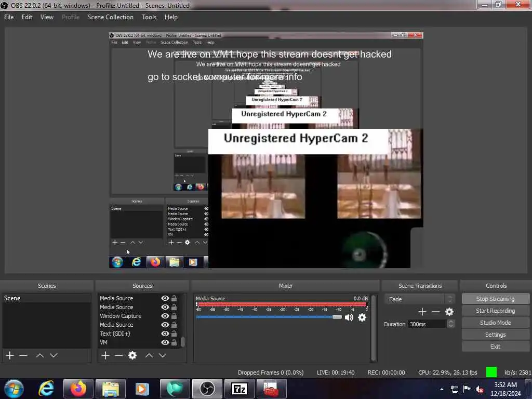
Task: Open the Tools menu
Action: tap(149, 17)
